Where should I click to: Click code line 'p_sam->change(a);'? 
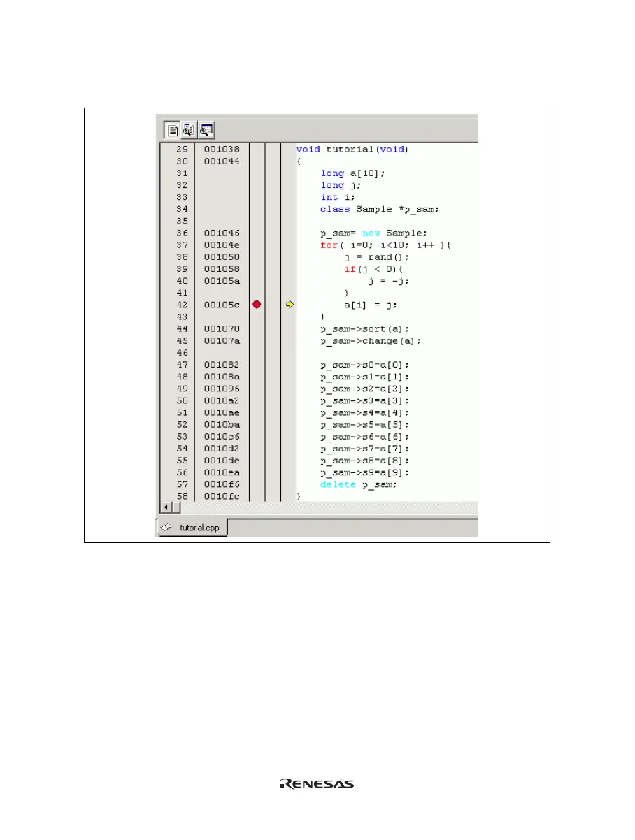point(370,341)
